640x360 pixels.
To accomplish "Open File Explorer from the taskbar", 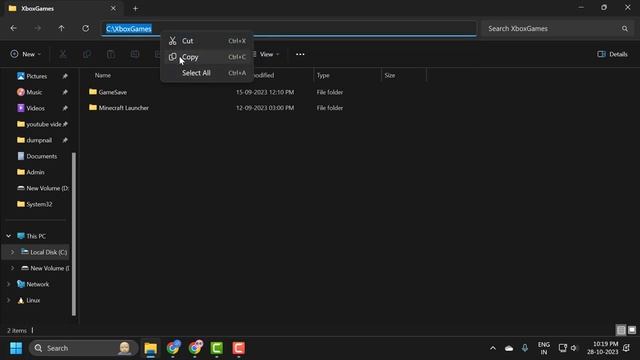I will click(x=151, y=348).
